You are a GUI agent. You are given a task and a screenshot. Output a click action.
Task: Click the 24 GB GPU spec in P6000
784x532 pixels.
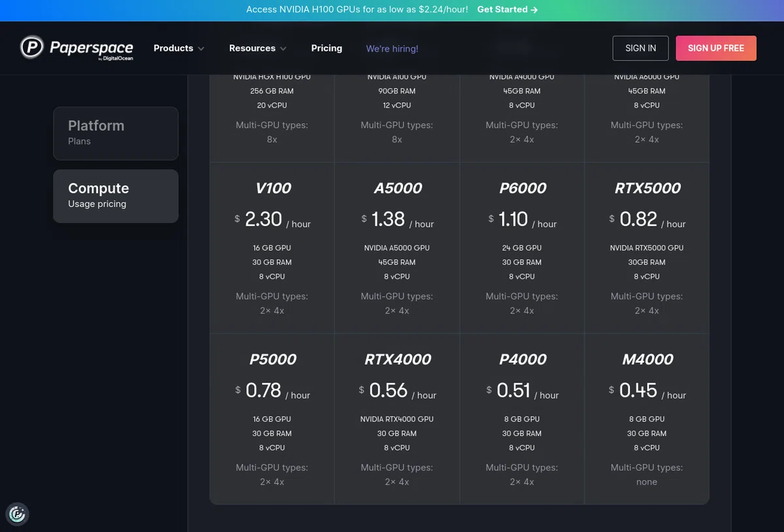click(522, 248)
